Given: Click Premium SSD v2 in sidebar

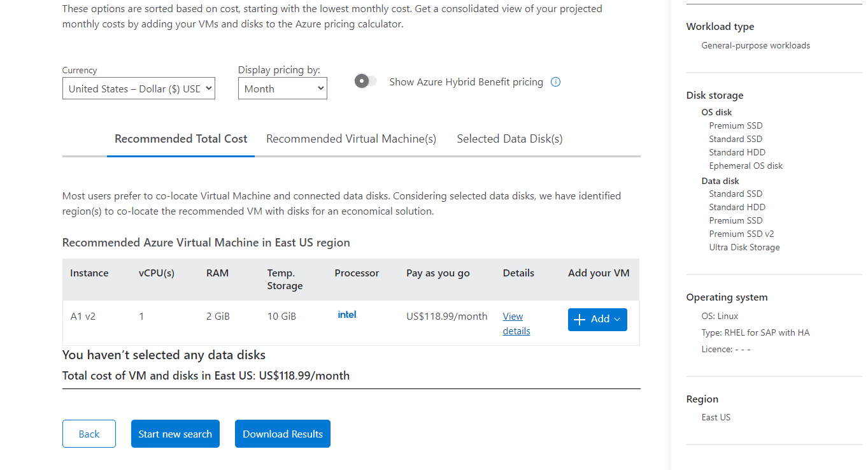Looking at the screenshot, I should [741, 234].
